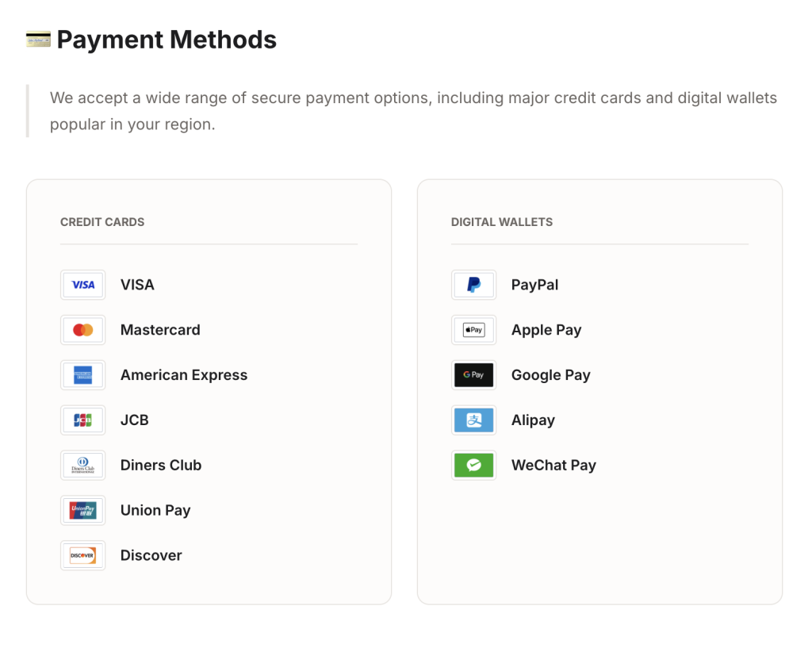The width and height of the screenshot is (812, 648).
Task: Click the Diners Club logo icon
Action: pyautogui.click(x=82, y=466)
